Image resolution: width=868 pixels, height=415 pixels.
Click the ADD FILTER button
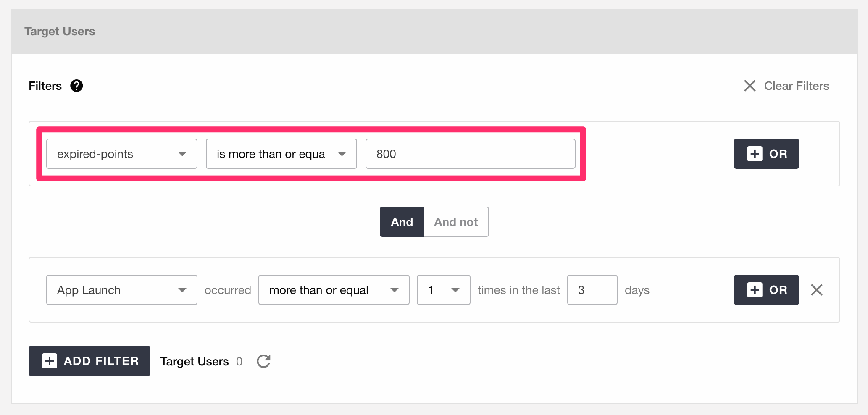pyautogui.click(x=89, y=361)
